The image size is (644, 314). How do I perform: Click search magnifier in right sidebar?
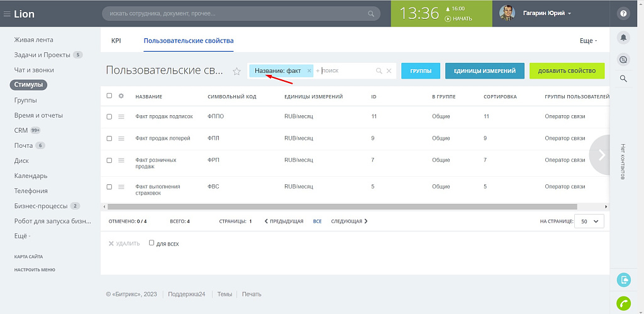click(x=623, y=79)
